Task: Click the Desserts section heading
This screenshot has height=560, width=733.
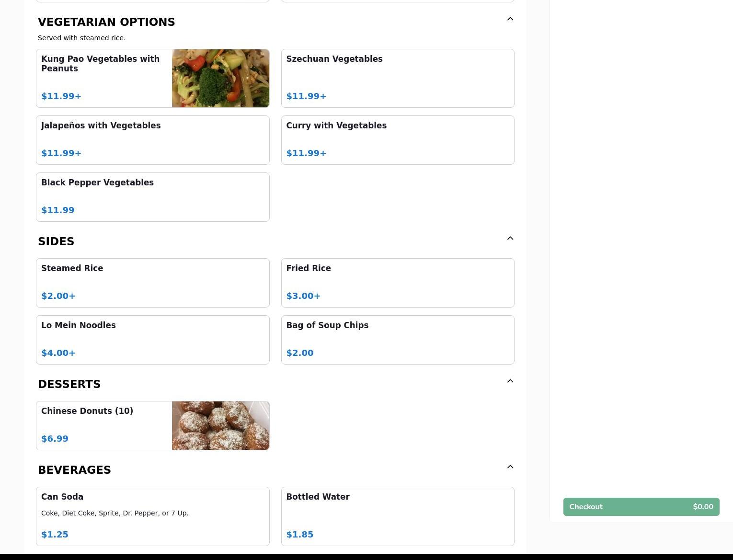Action: 69,384
